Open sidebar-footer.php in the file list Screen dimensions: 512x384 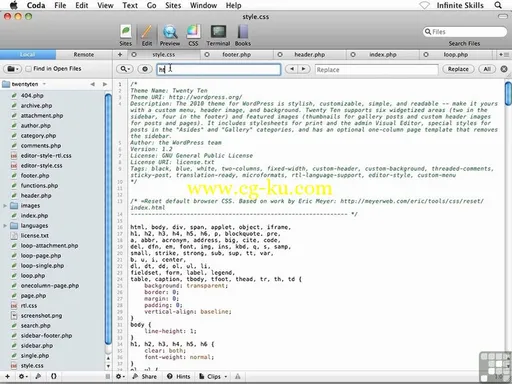pyautogui.click(x=46, y=336)
